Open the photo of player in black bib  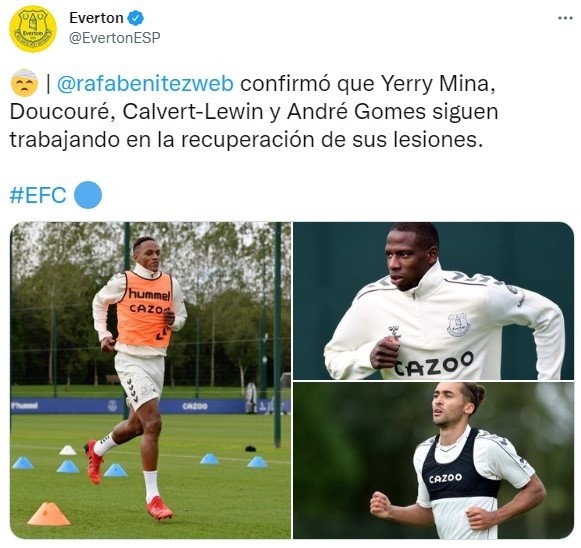tap(434, 461)
